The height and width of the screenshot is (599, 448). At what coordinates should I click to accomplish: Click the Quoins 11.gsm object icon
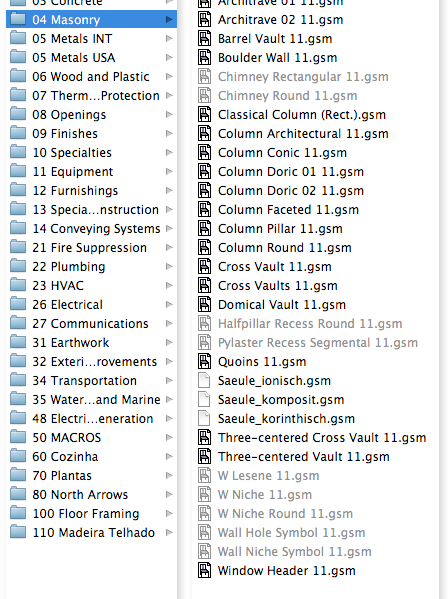pyautogui.click(x=204, y=362)
